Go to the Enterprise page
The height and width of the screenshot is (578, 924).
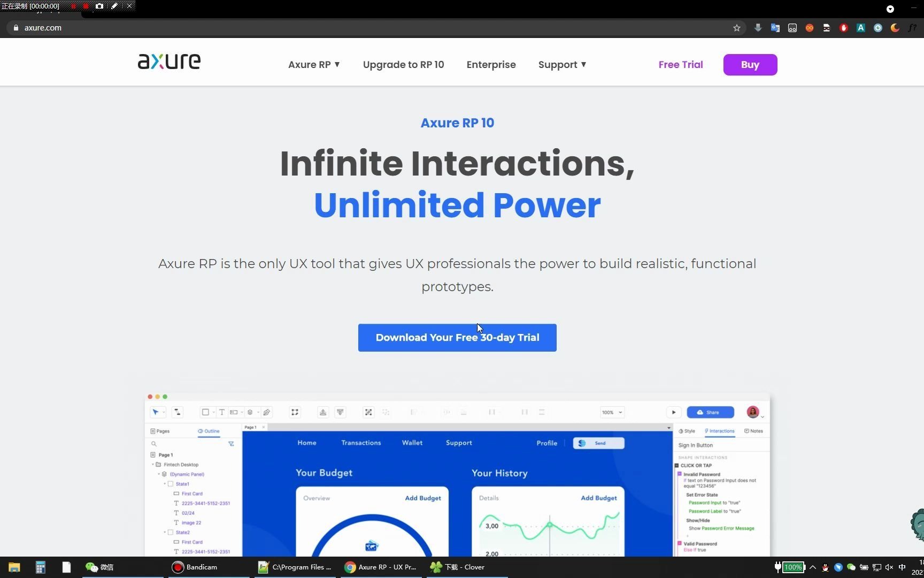coord(491,65)
